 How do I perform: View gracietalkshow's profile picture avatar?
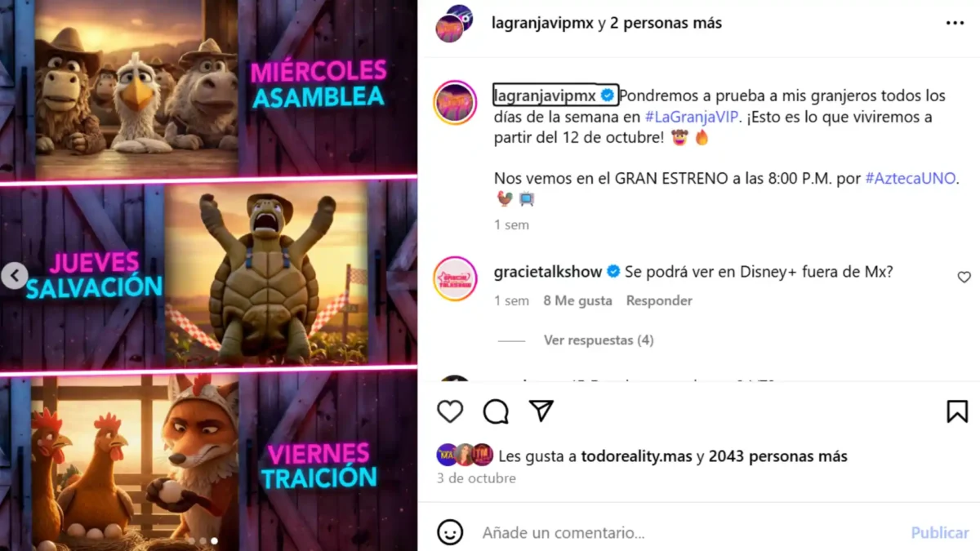pos(455,278)
